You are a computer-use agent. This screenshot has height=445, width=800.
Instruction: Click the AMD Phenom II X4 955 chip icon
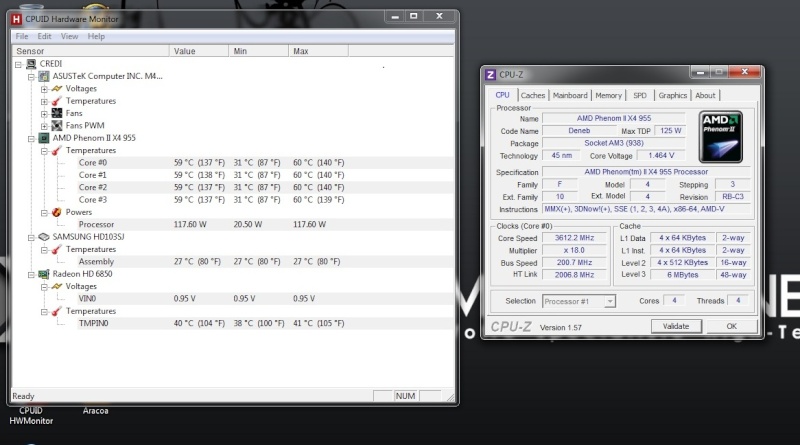point(44,138)
